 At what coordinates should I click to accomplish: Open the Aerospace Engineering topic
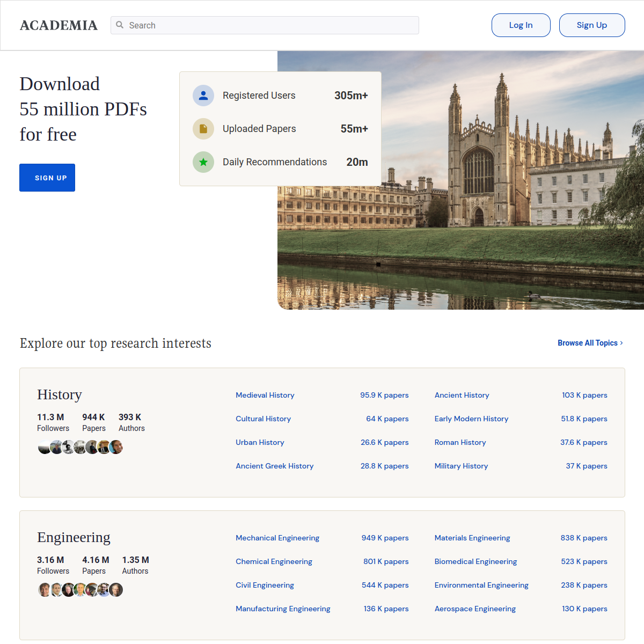(475, 609)
